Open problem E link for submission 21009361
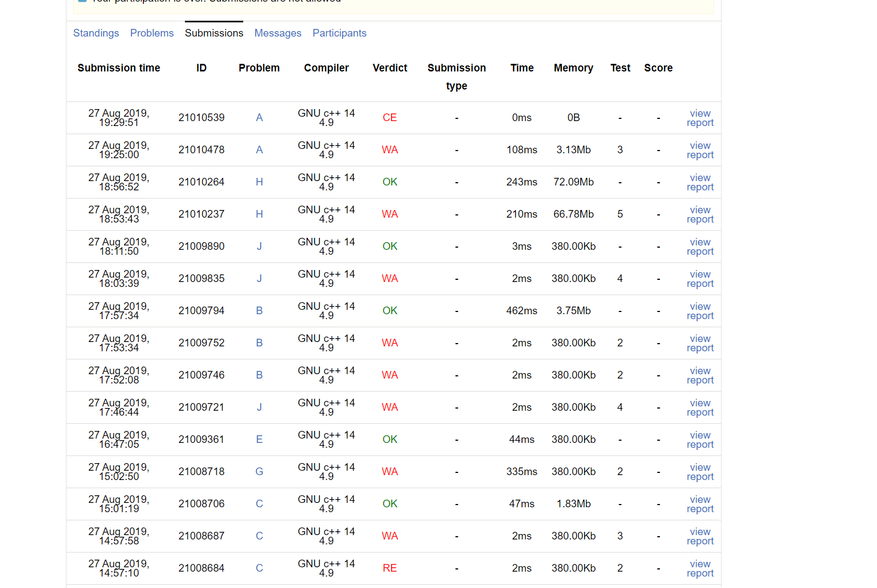This screenshot has height=588, width=877. point(259,440)
